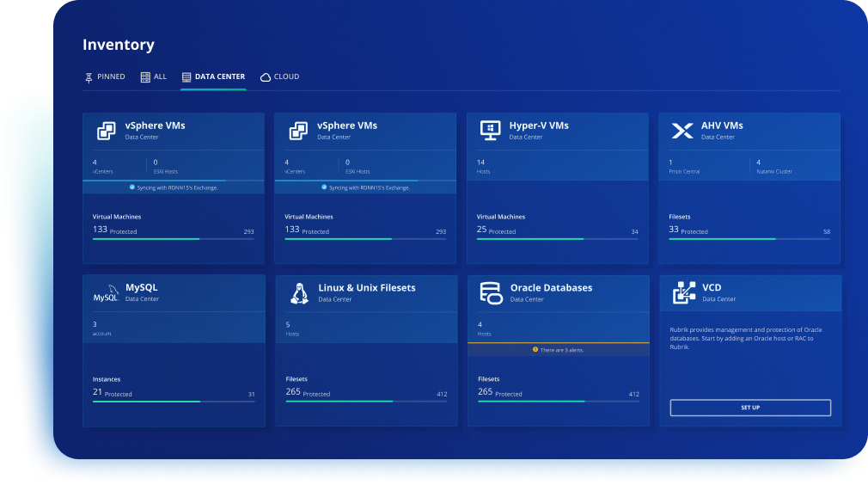Click the AHV VMs title
The image size is (868, 485).
tap(722, 126)
